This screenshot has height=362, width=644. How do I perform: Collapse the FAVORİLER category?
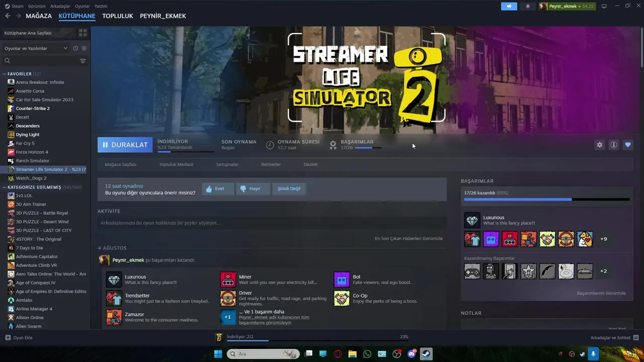click(x=5, y=74)
